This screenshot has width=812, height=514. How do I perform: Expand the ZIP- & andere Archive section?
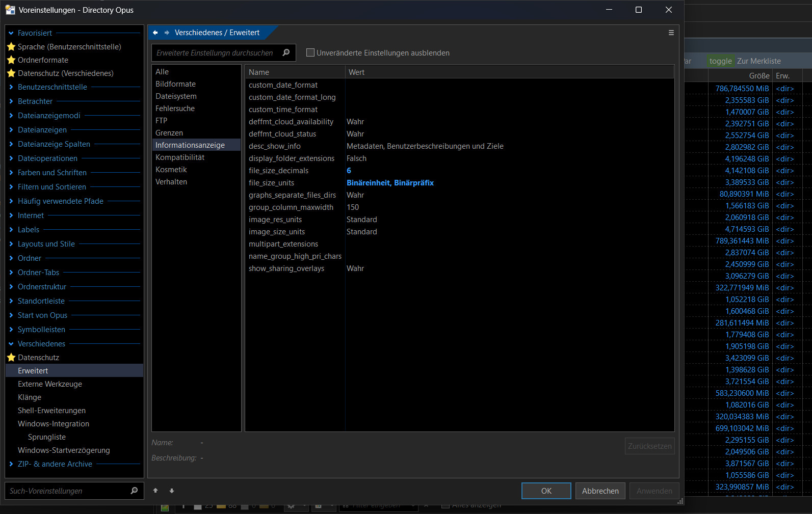click(x=11, y=464)
